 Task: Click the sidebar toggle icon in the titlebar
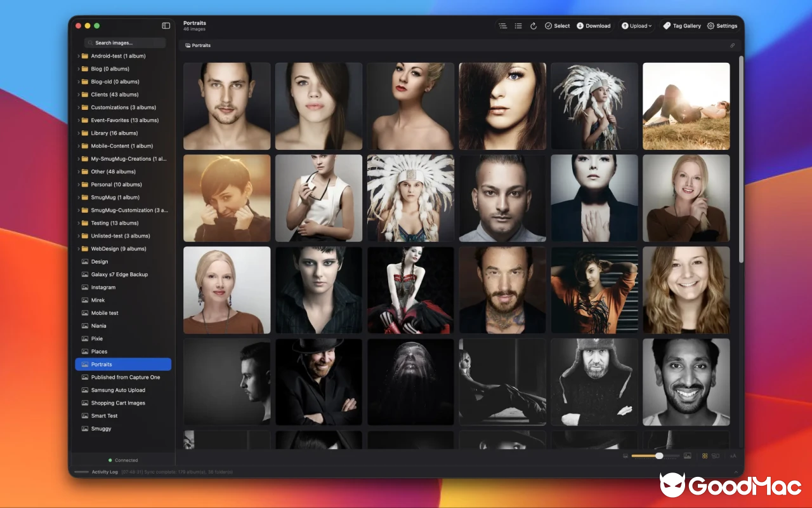166,25
